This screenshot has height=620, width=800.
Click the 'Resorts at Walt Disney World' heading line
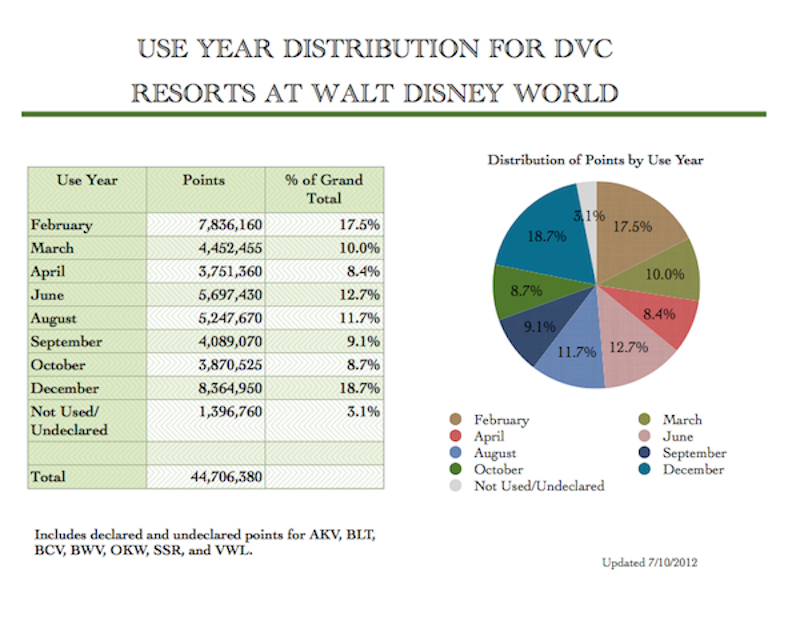tap(375, 93)
